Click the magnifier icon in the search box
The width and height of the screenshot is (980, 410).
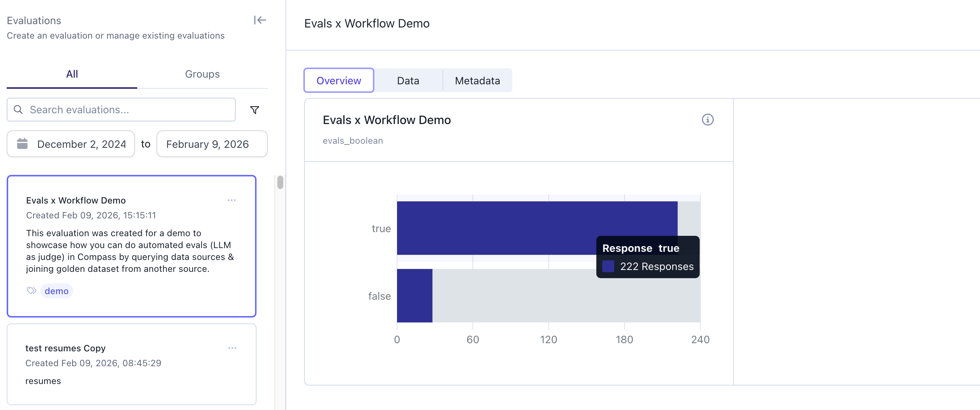(18, 110)
